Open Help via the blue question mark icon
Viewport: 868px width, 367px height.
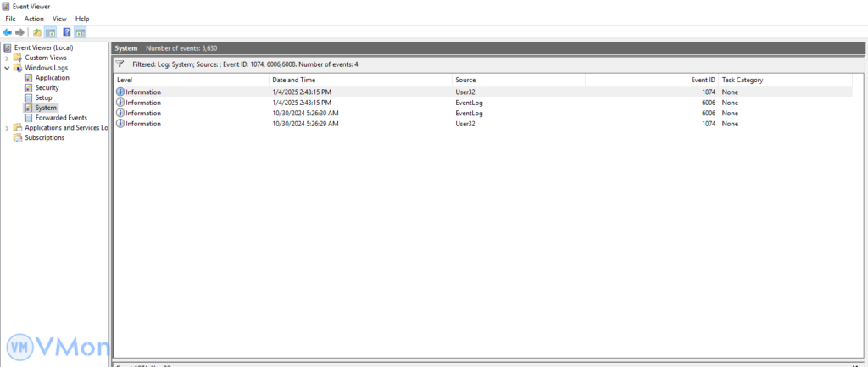click(67, 32)
